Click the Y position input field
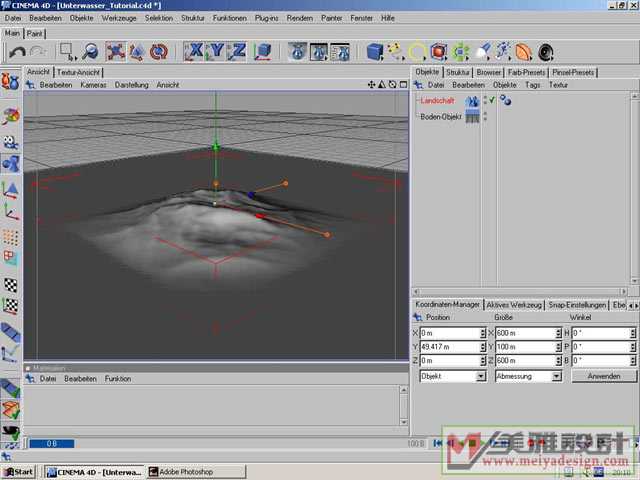 click(451, 347)
